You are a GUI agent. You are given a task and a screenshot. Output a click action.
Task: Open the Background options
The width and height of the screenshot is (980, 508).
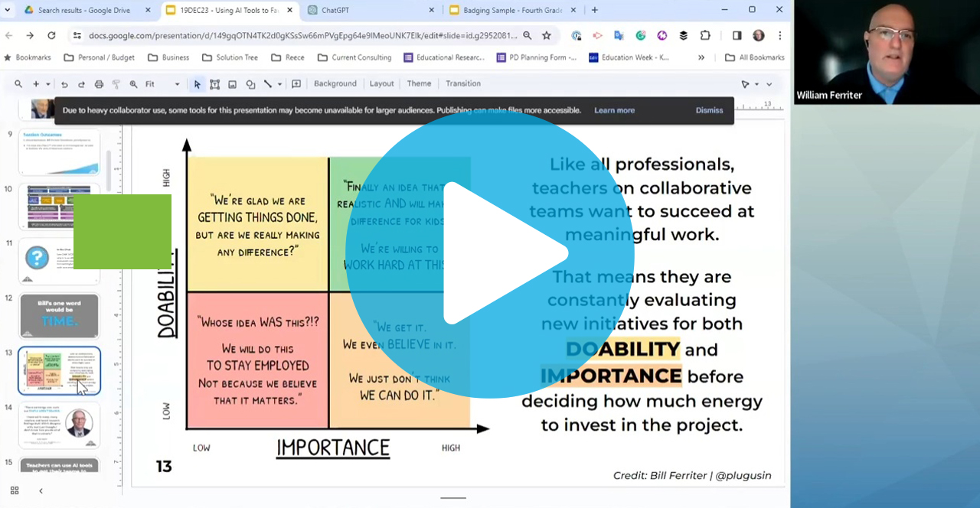(335, 83)
